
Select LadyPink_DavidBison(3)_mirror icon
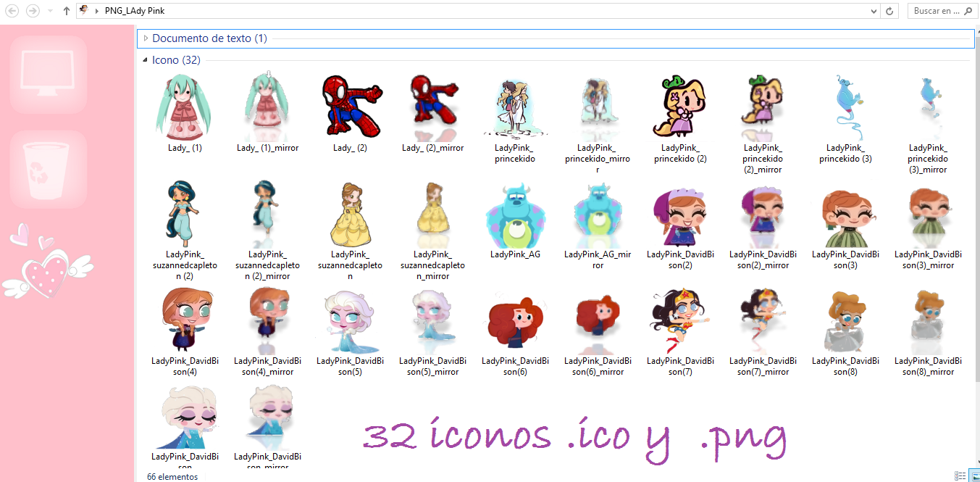coord(929,216)
